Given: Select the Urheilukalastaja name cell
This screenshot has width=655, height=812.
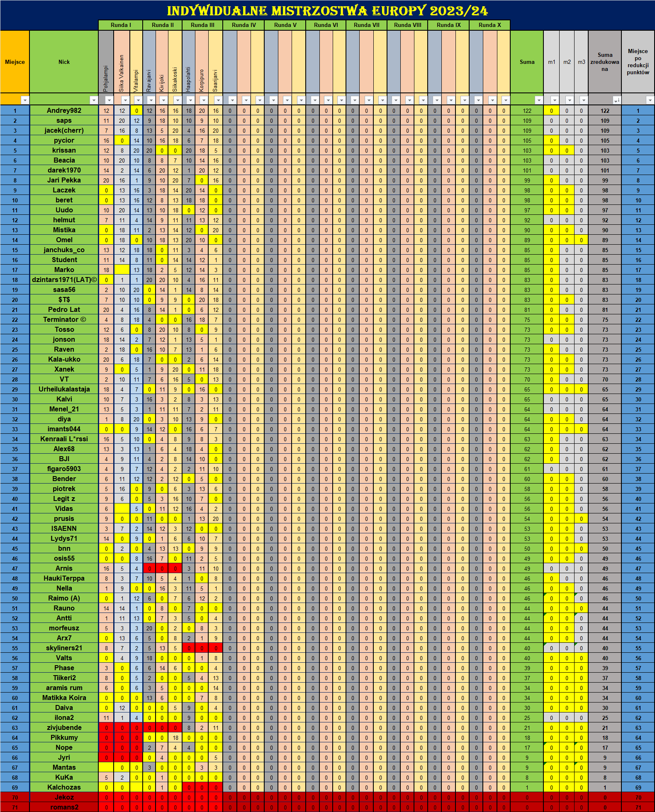Looking at the screenshot, I should click(64, 389).
